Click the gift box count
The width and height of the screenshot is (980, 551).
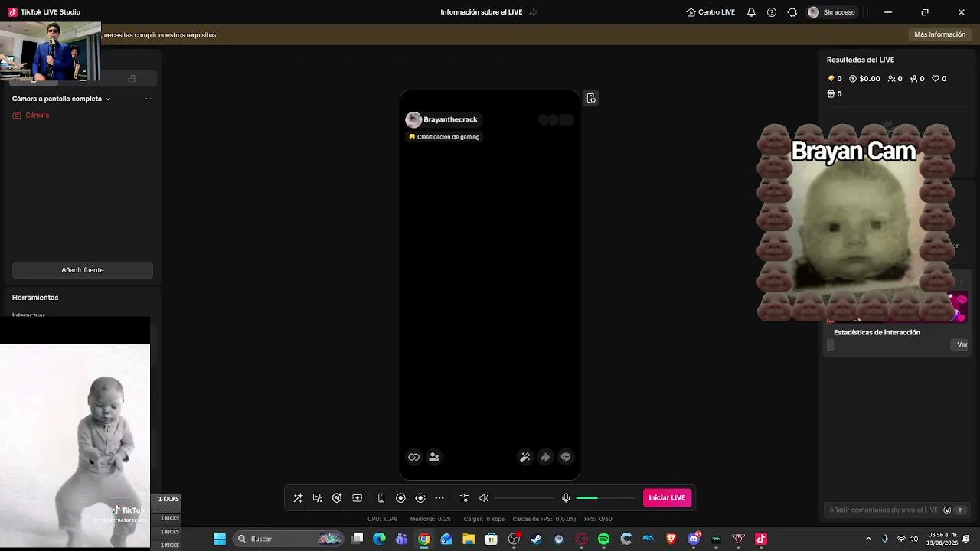click(x=835, y=94)
